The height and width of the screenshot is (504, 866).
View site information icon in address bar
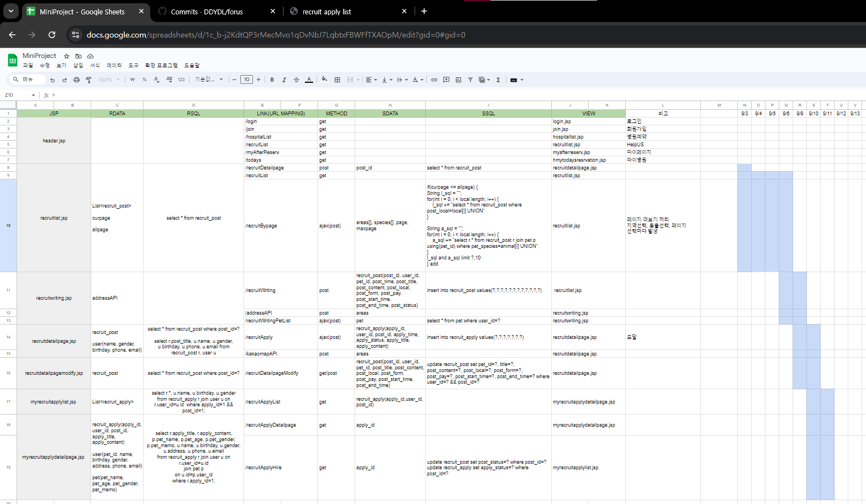(x=76, y=35)
